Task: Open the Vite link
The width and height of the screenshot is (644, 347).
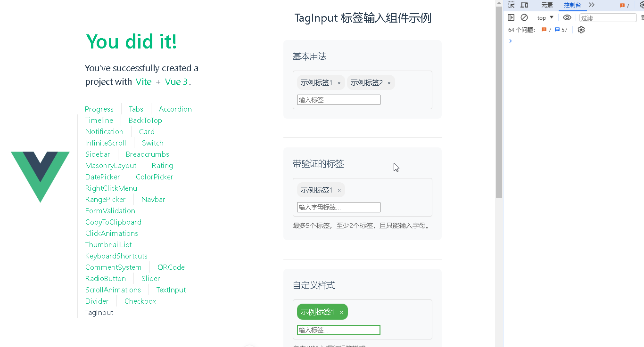Action: [x=144, y=81]
